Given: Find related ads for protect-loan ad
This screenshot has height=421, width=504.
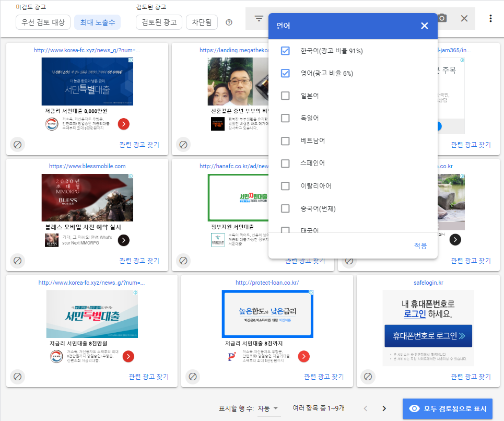Looking at the screenshot, I should coord(324,377).
